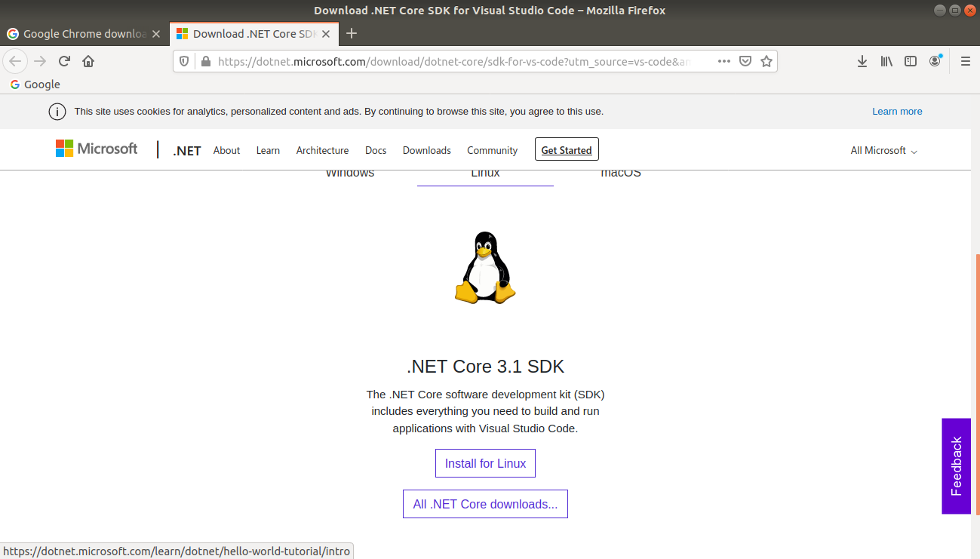Open the Learn nav item

pyautogui.click(x=268, y=150)
